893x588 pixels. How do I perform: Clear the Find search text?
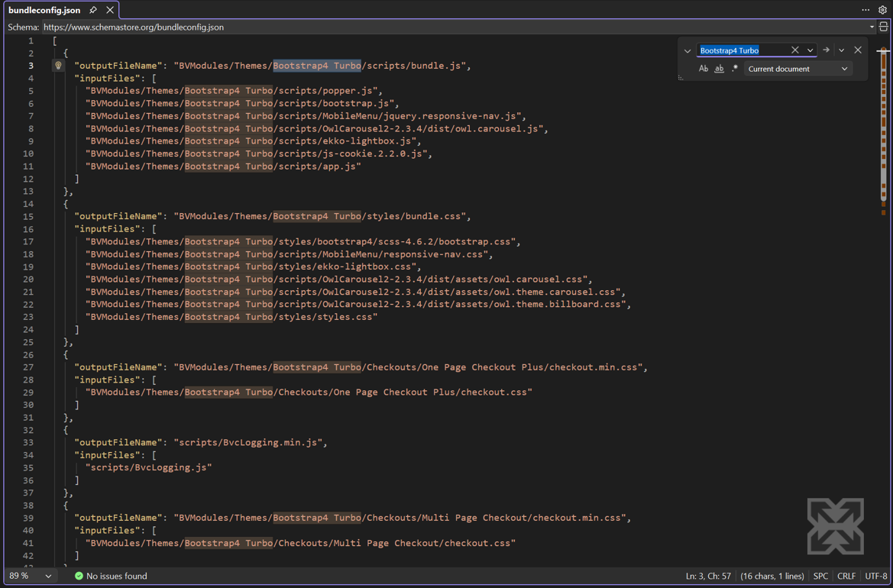click(795, 50)
